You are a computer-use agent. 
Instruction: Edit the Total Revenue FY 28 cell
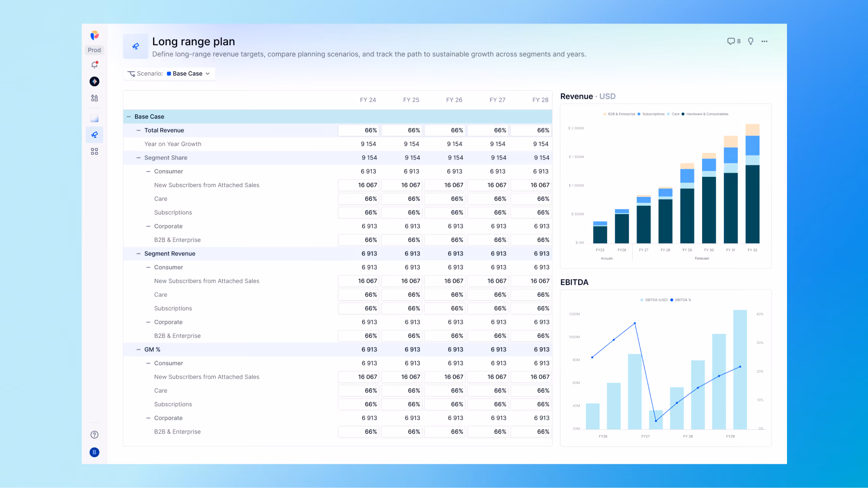pyautogui.click(x=531, y=131)
